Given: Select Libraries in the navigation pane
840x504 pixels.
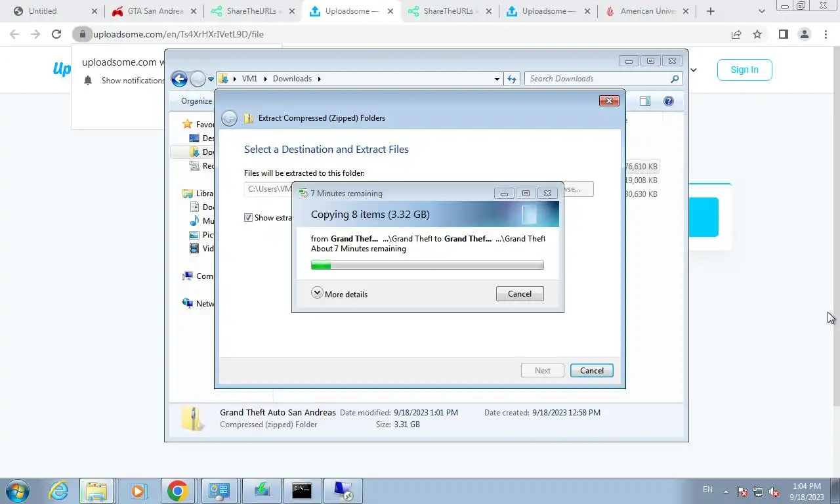Looking at the screenshot, I should point(199,194).
